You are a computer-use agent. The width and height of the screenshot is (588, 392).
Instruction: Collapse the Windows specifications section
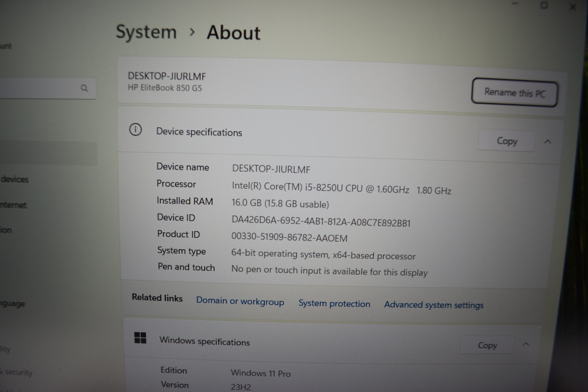pos(526,344)
